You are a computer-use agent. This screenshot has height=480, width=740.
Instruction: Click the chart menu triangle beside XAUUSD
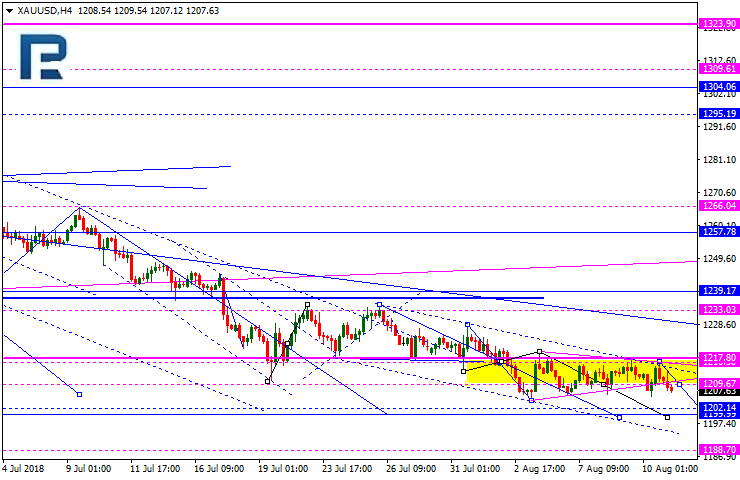pos(9,11)
